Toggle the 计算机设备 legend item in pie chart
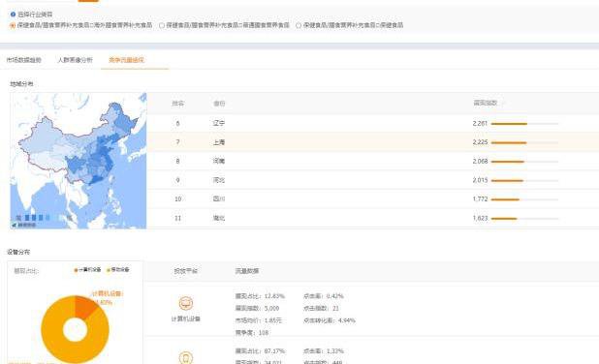 tap(87, 270)
